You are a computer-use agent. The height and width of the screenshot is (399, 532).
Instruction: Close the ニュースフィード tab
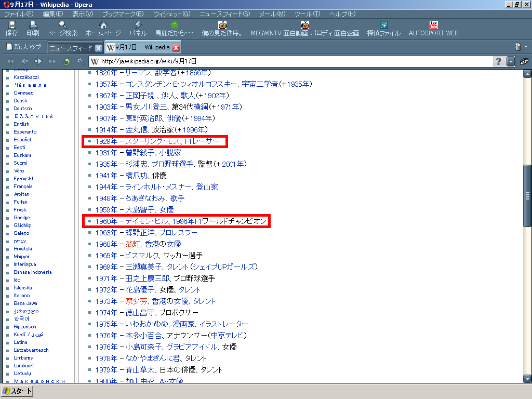98,48
